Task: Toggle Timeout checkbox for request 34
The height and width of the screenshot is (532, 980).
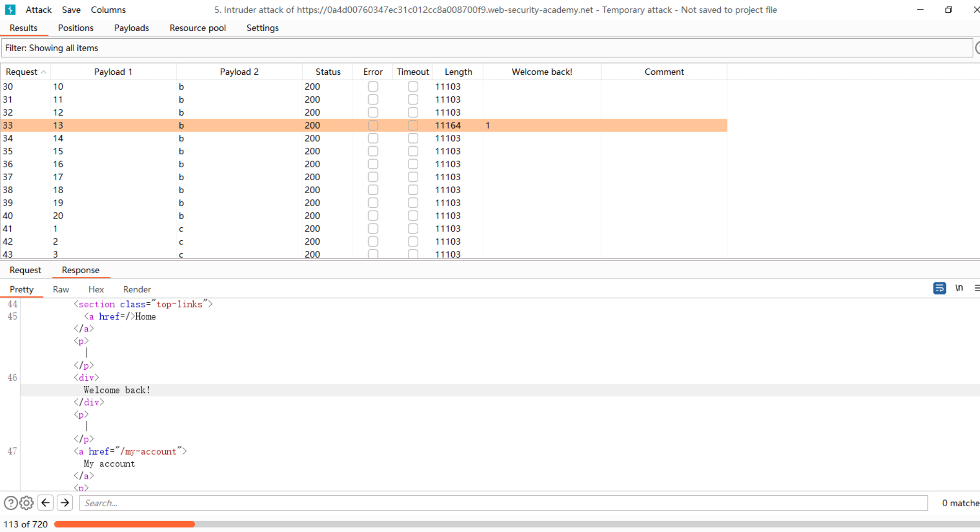Action: click(x=413, y=138)
